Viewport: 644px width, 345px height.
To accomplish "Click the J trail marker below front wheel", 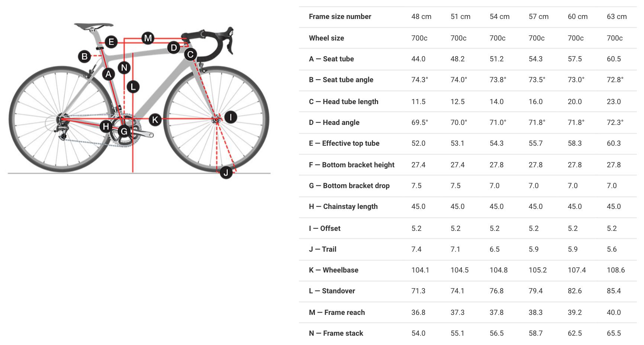I will click(226, 172).
